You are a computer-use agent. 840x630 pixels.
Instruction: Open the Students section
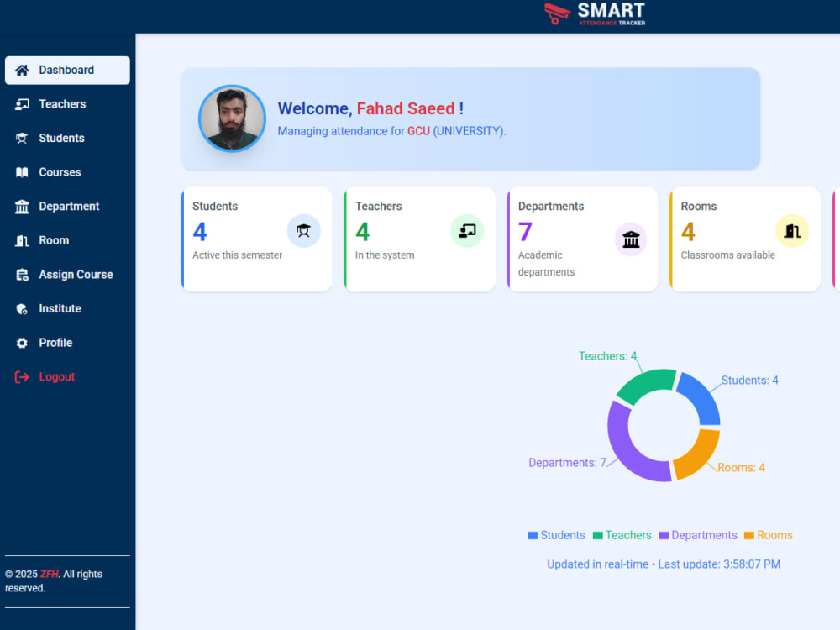67,139
